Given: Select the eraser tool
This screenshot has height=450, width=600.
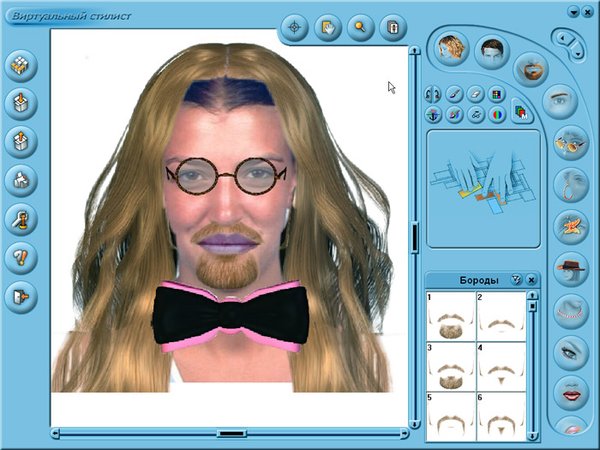Looking at the screenshot, I should pyautogui.click(x=475, y=94).
